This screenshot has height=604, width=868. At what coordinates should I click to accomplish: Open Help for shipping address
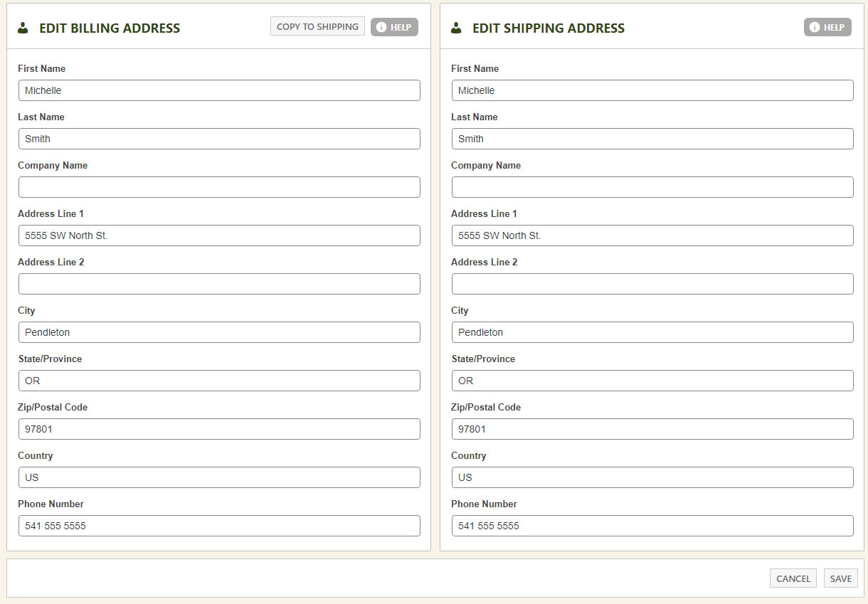coord(827,27)
